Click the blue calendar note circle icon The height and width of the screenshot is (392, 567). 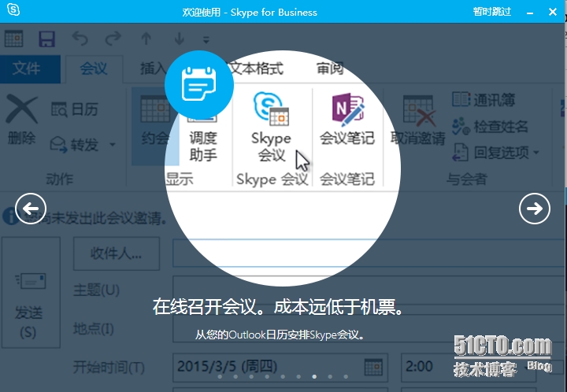[199, 85]
